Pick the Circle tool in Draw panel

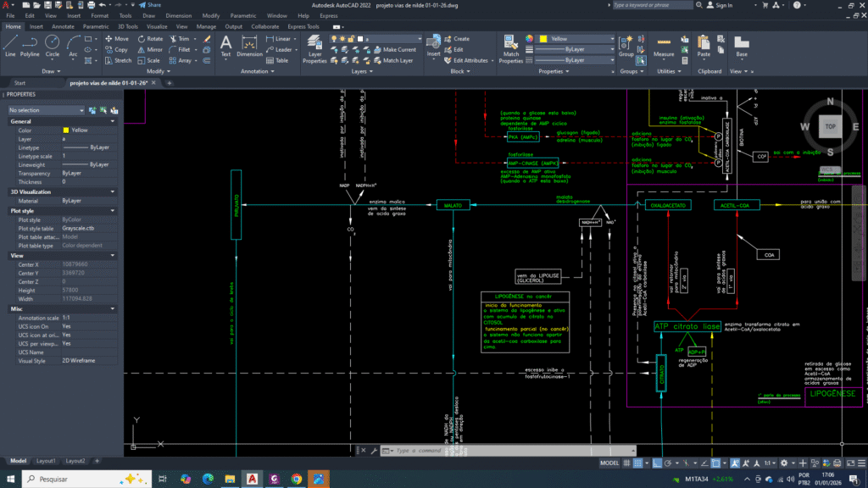[x=53, y=44]
